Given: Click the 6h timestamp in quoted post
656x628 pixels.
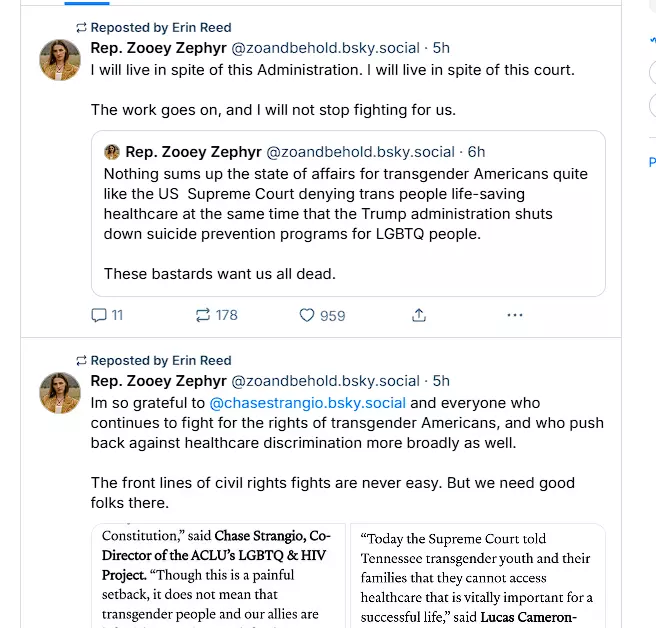Looking at the screenshot, I should point(476,152).
